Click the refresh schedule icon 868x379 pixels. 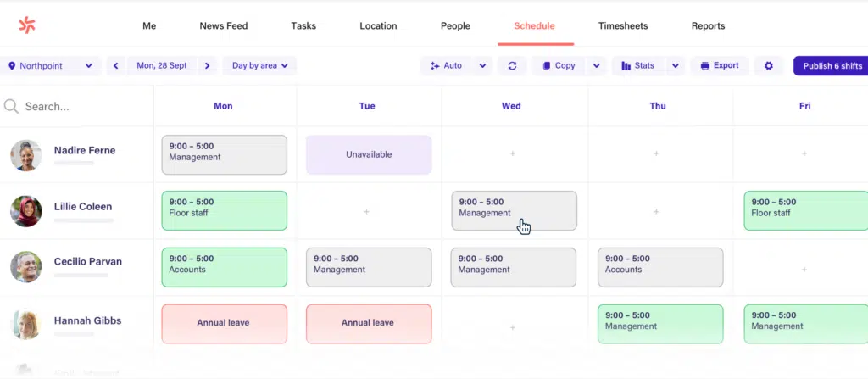[512, 66]
